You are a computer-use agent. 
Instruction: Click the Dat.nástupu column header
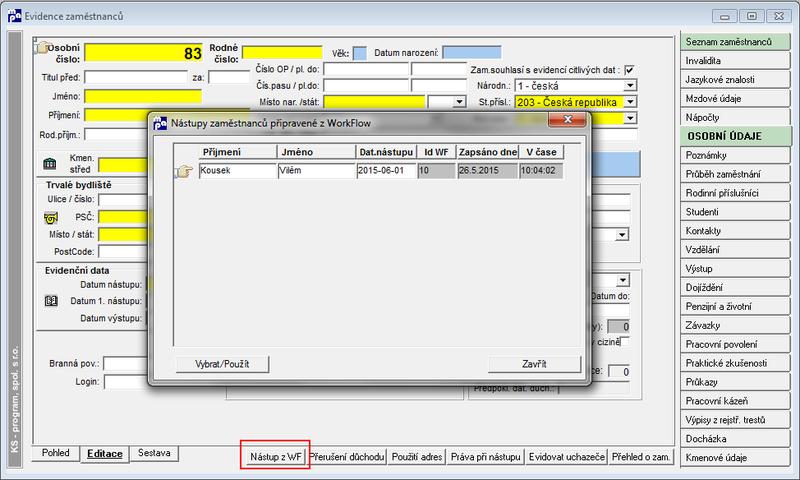click(386, 152)
